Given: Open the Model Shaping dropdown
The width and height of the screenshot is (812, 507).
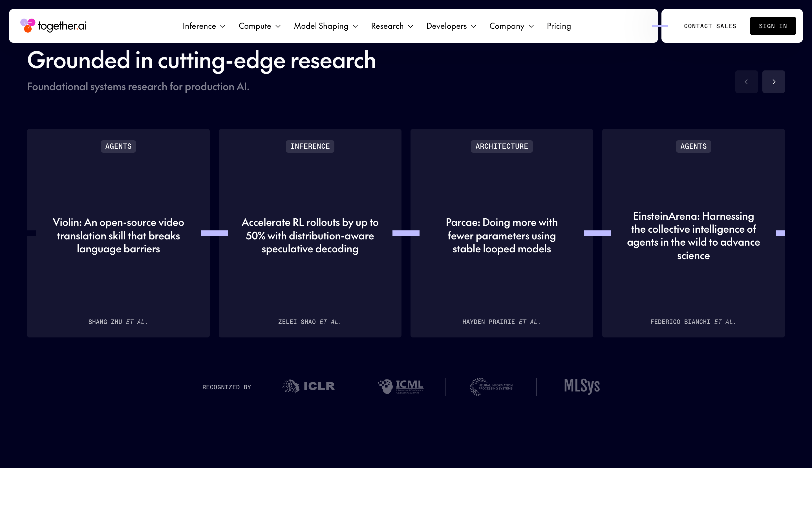Looking at the screenshot, I should 326,26.
